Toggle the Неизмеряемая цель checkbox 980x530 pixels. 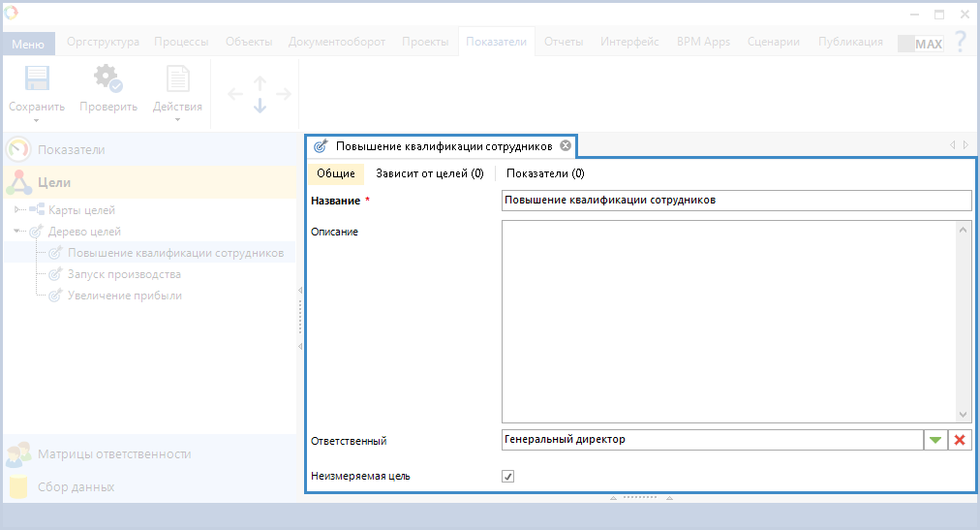pyautogui.click(x=508, y=477)
